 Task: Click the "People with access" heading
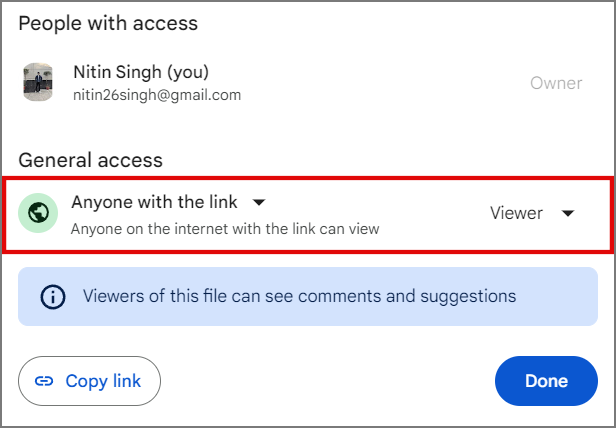tap(108, 23)
